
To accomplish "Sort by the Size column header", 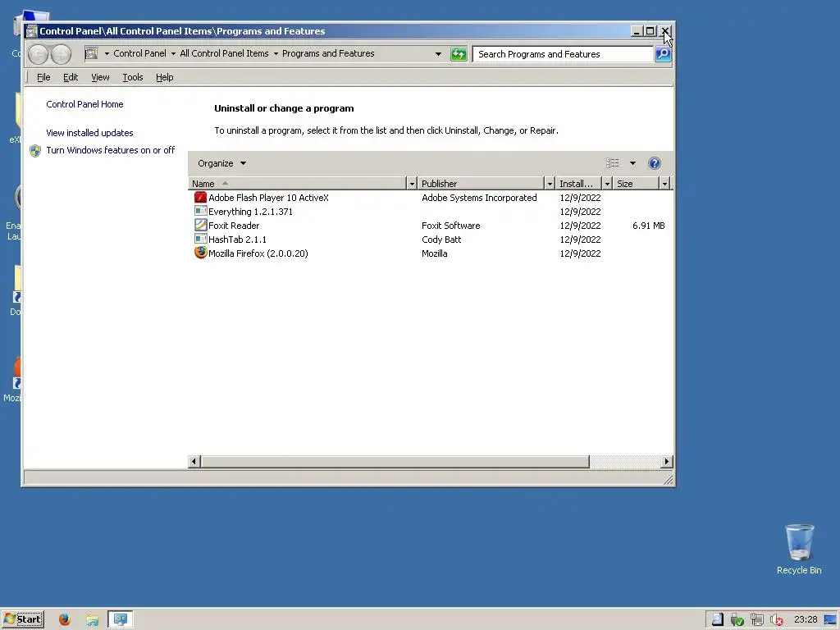I will click(x=636, y=184).
